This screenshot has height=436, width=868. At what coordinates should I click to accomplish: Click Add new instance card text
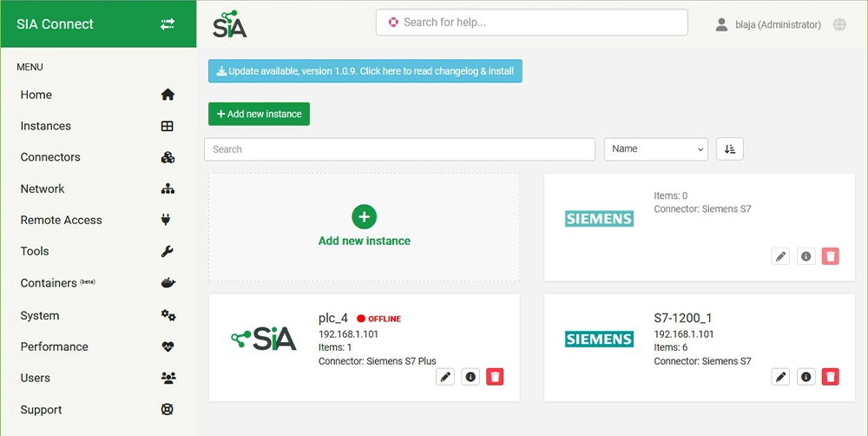pyautogui.click(x=365, y=241)
